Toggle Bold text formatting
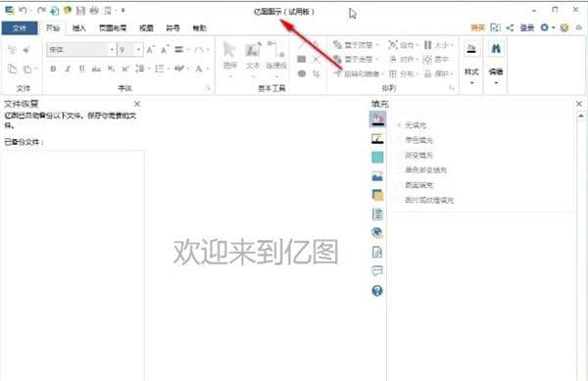 (53, 69)
